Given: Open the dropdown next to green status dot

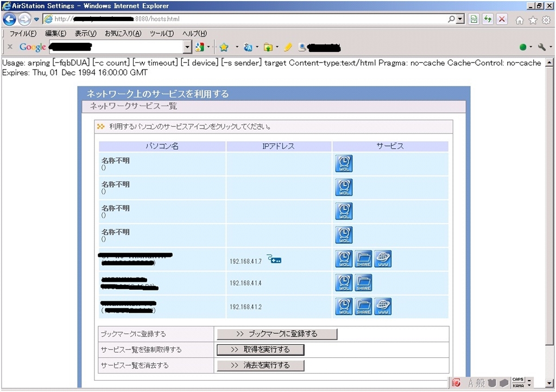Looking at the screenshot, I should [x=531, y=47].
